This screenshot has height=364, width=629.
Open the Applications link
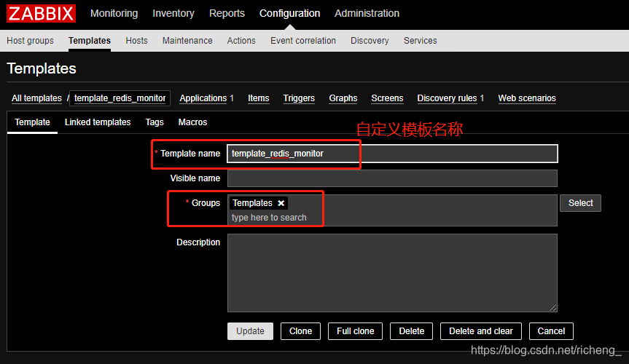click(203, 98)
